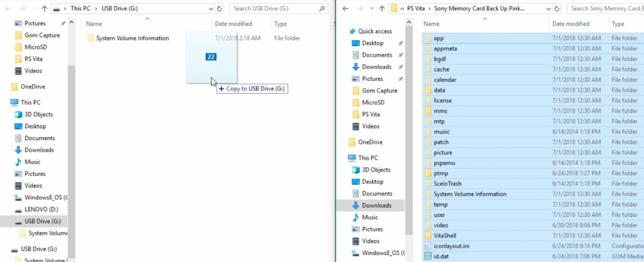Click Up arrow in left USB Drive window
The width and height of the screenshot is (644, 262).
tap(44, 8)
